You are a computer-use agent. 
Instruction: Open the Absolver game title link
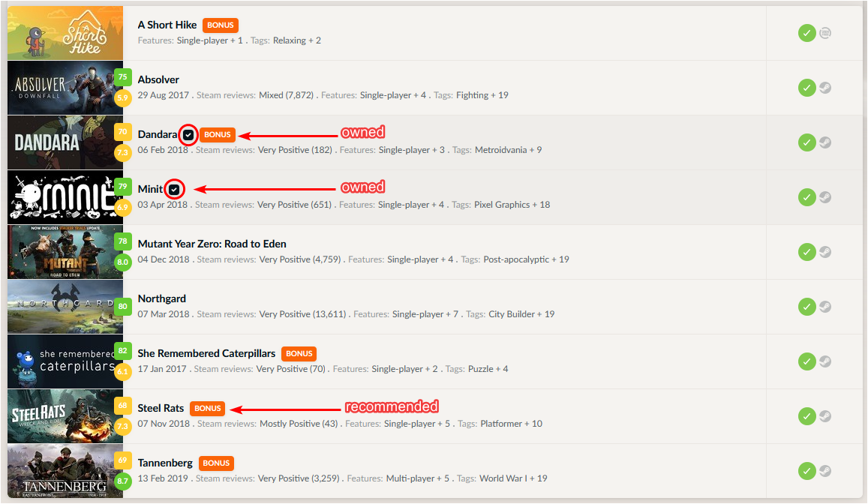pos(158,79)
